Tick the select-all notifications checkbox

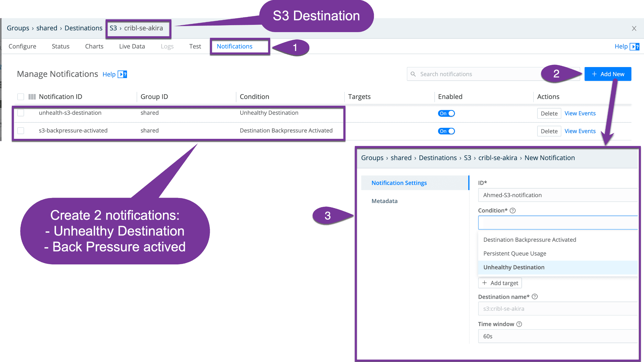click(x=21, y=97)
